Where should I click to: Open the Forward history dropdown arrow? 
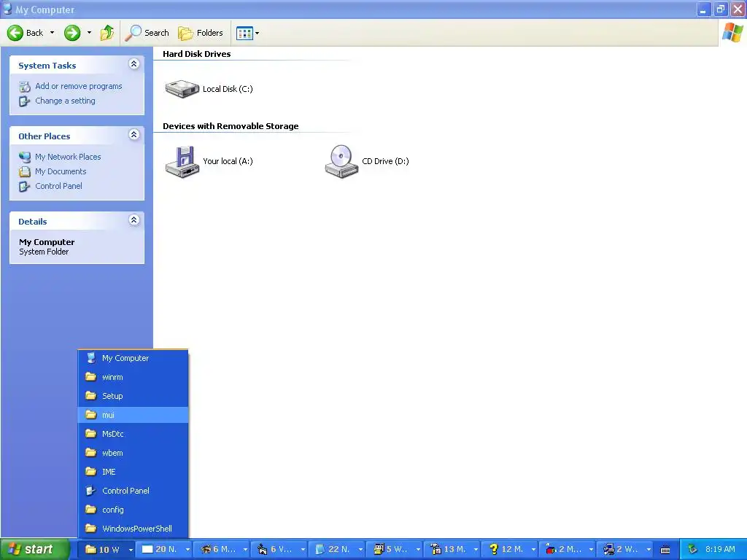(89, 33)
